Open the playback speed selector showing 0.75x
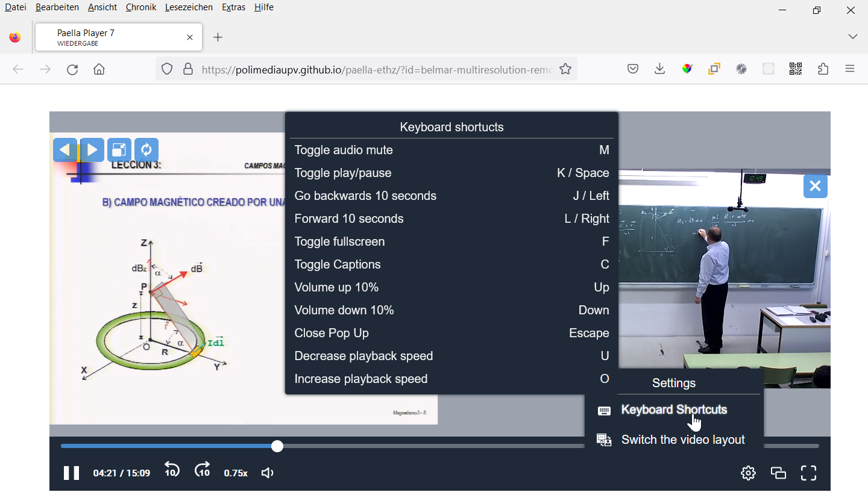Screen dimensions: 868x498 (x=235, y=473)
